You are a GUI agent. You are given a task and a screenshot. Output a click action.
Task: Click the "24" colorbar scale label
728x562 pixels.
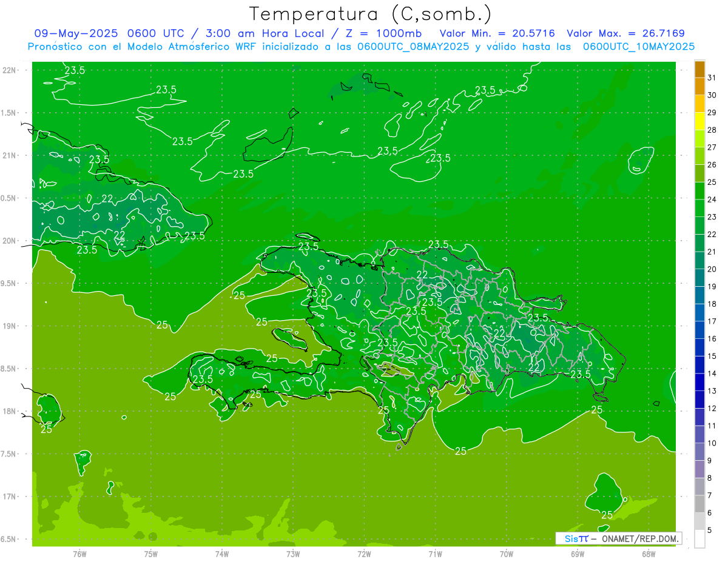[x=712, y=199]
